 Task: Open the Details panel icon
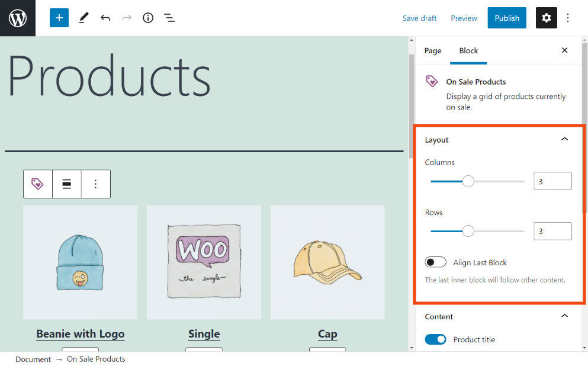point(148,18)
